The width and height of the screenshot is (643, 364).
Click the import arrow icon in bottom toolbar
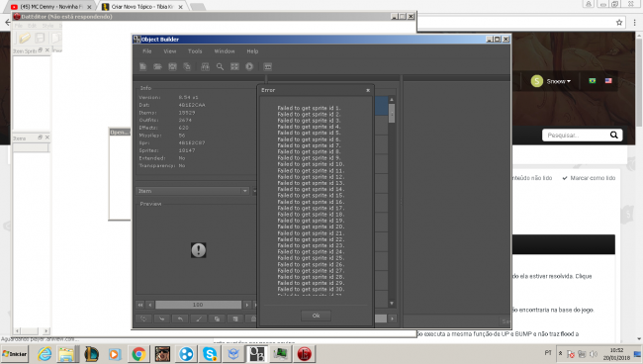(162, 318)
